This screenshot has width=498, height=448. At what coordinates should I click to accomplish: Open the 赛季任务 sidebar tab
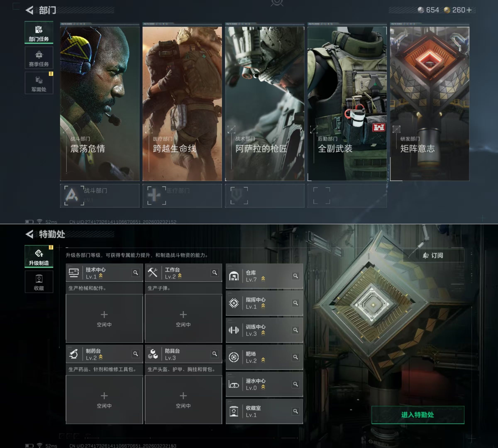39,58
